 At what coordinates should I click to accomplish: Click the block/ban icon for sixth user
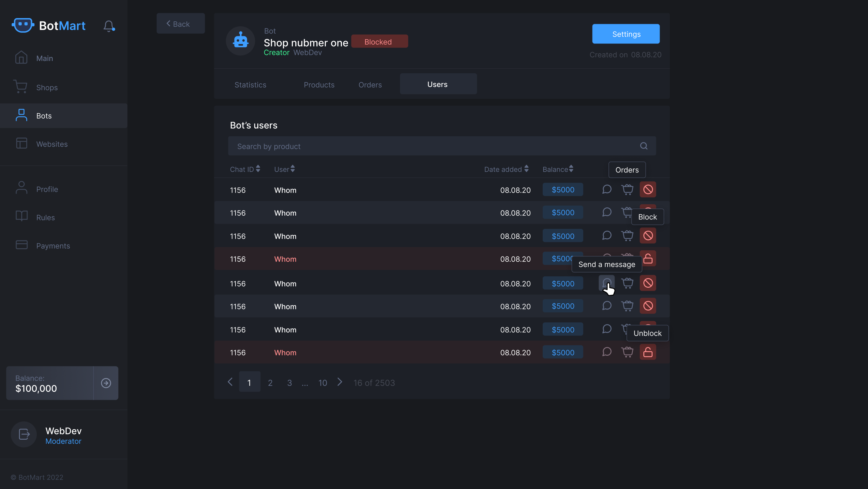(647, 306)
